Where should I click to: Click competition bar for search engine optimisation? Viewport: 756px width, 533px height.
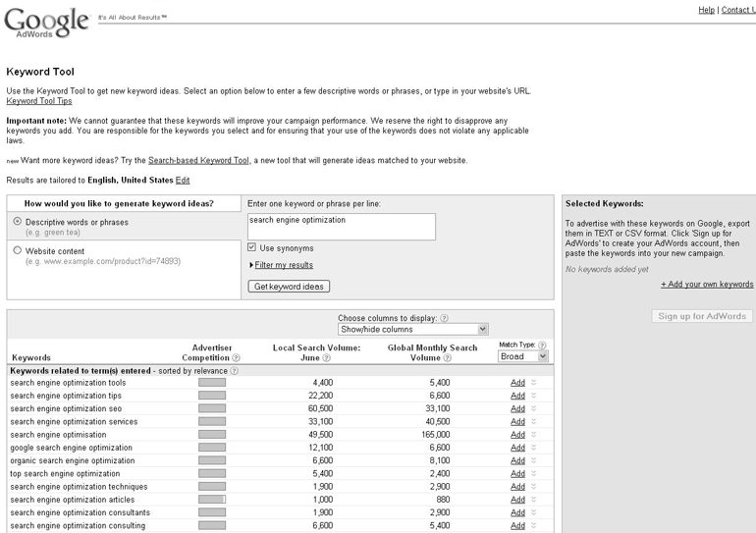tap(212, 434)
